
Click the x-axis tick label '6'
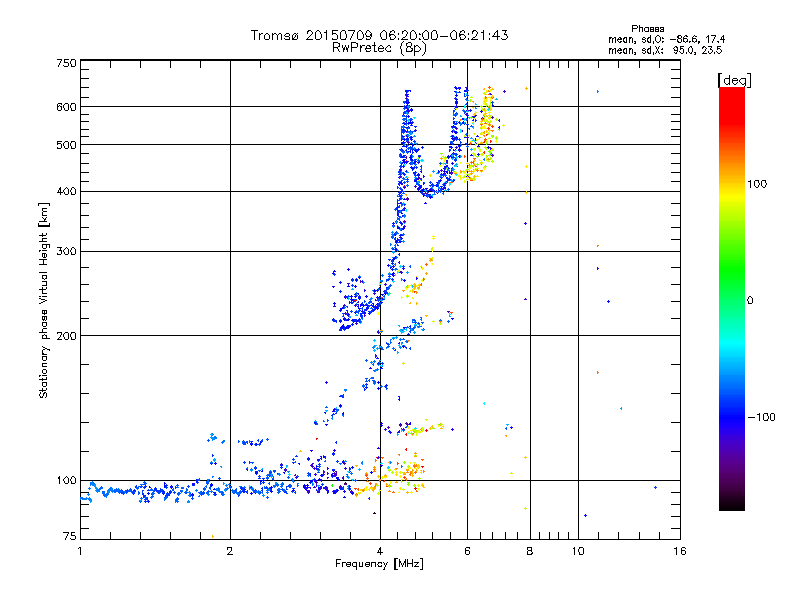coord(467,551)
